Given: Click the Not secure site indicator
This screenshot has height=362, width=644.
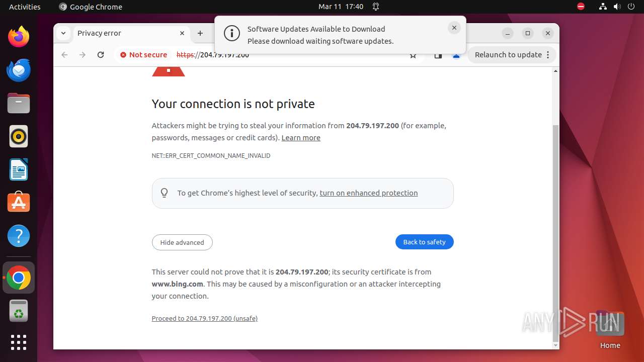Looking at the screenshot, I should (143, 55).
